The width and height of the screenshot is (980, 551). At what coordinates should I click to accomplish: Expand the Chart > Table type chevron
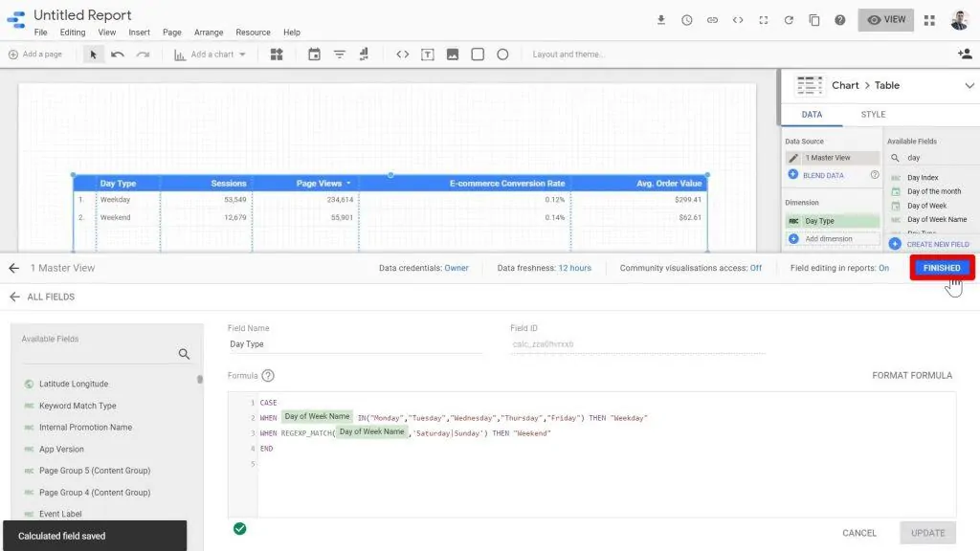pos(969,86)
